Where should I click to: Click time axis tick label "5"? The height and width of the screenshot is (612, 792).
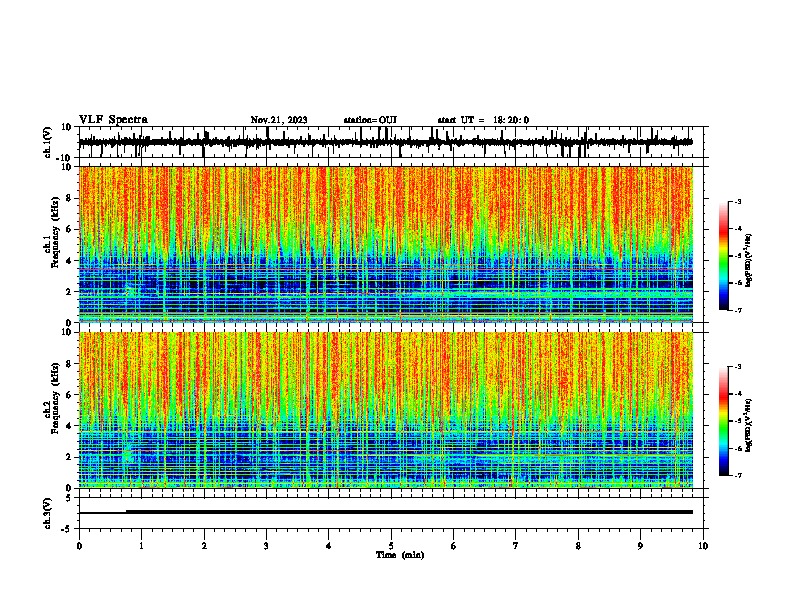[x=391, y=546]
